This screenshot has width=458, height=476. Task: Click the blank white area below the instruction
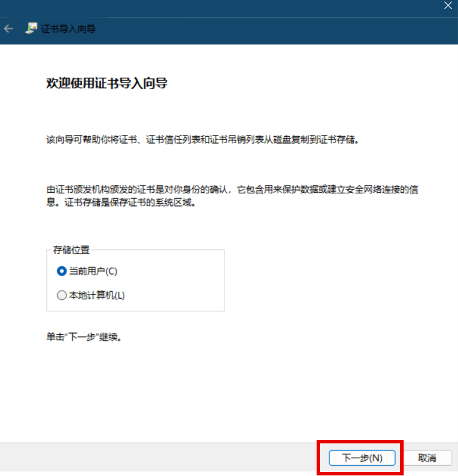229,389
